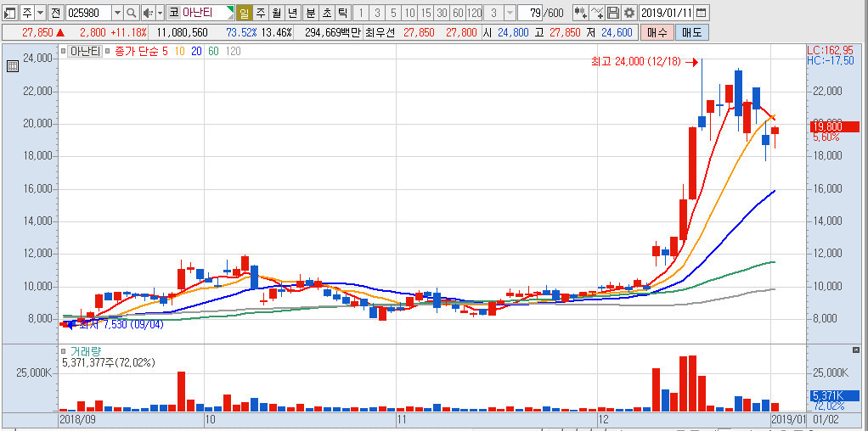Choose the 5 interval button
This screenshot has height=431, width=868.
393,12
